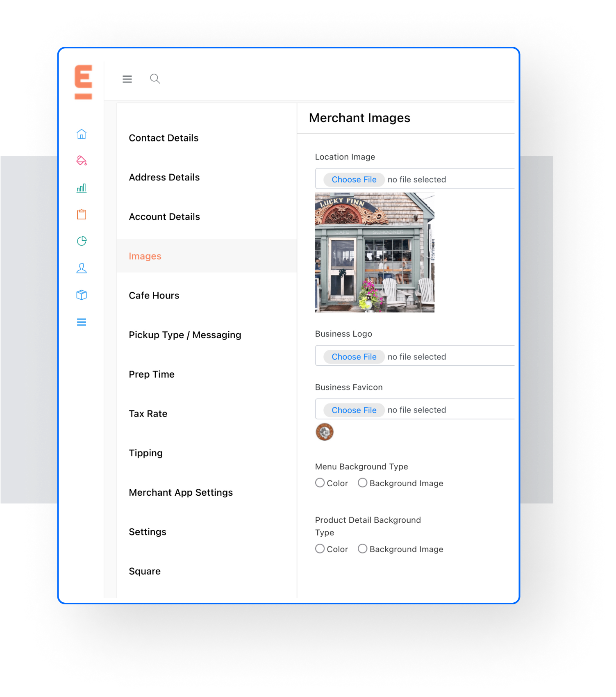Open the pie chart reports icon

[82, 241]
